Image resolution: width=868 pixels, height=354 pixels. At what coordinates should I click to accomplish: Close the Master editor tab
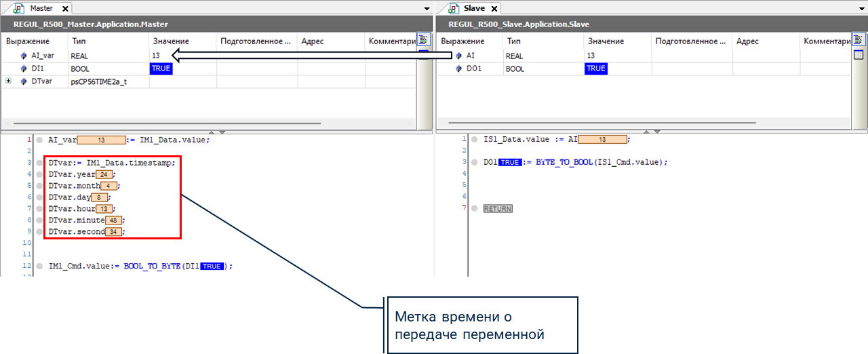(64, 9)
